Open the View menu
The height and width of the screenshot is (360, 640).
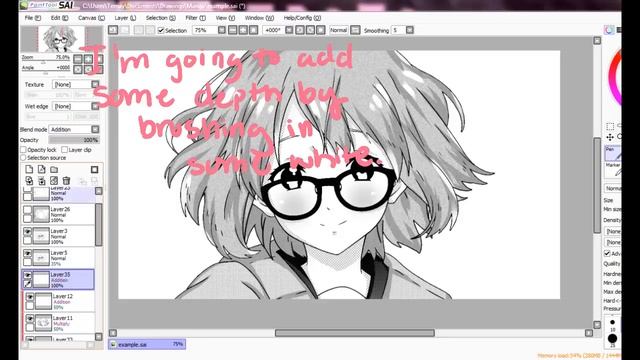tap(225, 18)
